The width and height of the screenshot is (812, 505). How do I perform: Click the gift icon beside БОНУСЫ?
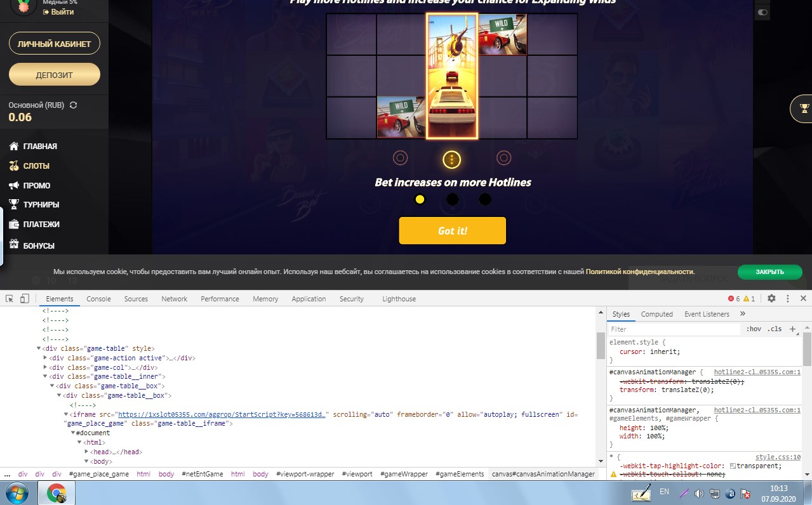(x=14, y=244)
